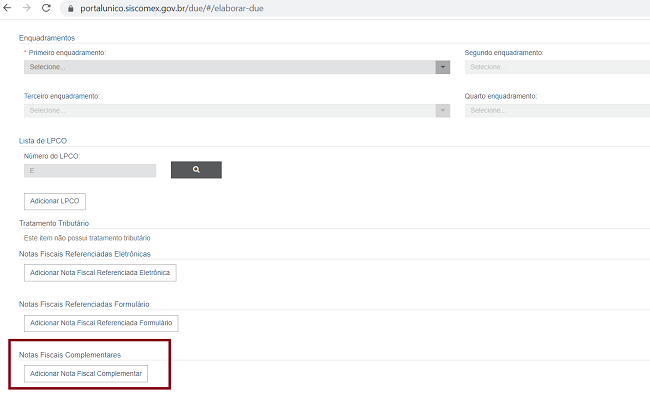650x393 pixels.
Task: Open the Primeiro enquadramento dropdown
Action: pyautogui.click(x=237, y=67)
